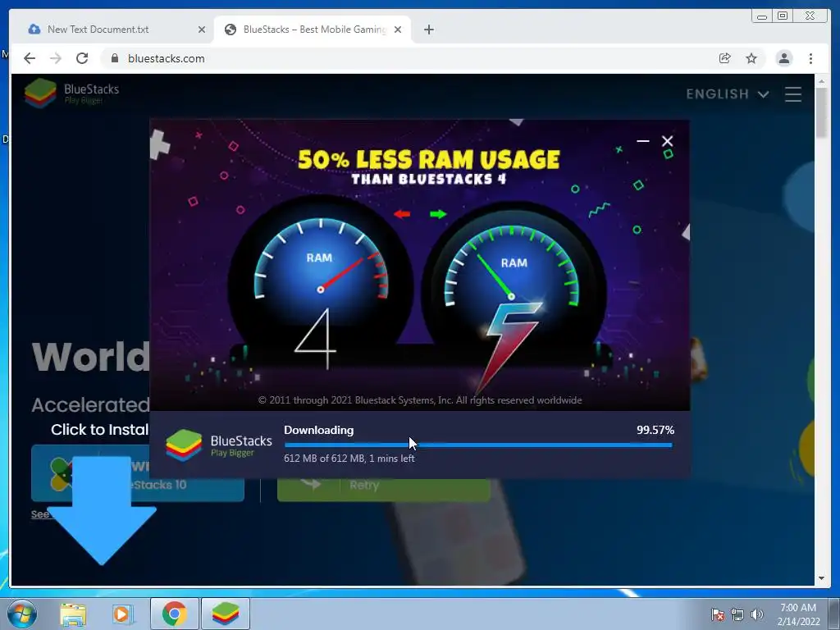The height and width of the screenshot is (630, 840).
Task: Restore down the Chrome browser window
Action: (783, 16)
